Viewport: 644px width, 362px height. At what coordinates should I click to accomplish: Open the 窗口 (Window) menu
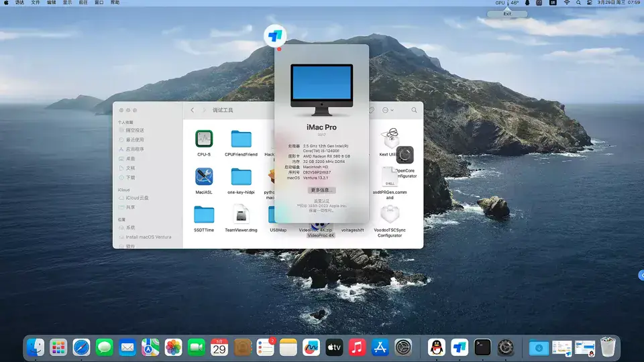click(x=99, y=3)
